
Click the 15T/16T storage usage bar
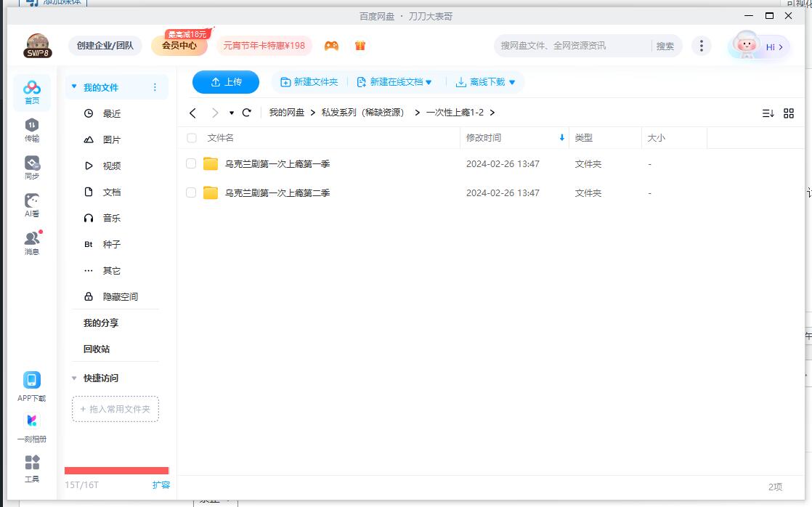tap(116, 470)
